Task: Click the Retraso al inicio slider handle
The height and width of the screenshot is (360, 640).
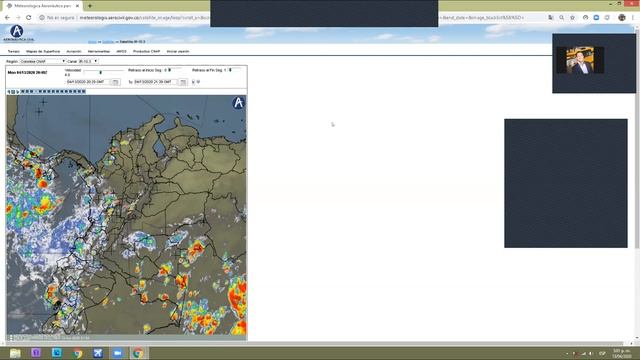Action: click(x=169, y=70)
